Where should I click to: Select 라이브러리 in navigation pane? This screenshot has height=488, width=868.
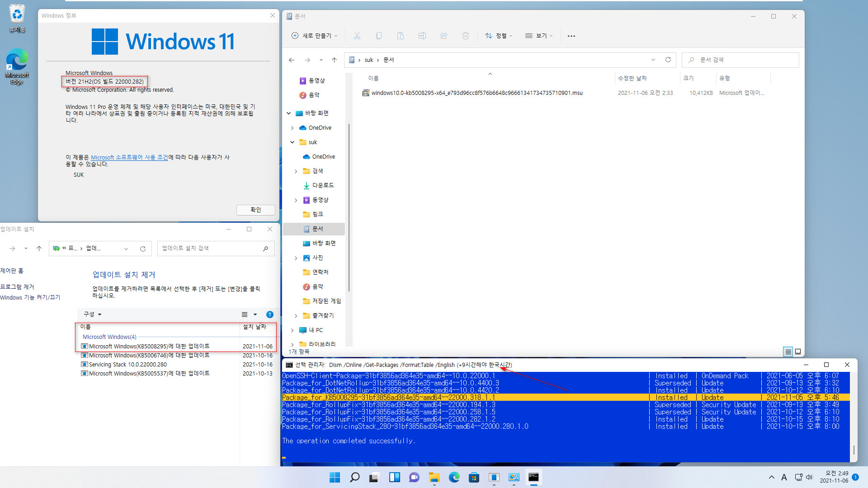pos(317,344)
